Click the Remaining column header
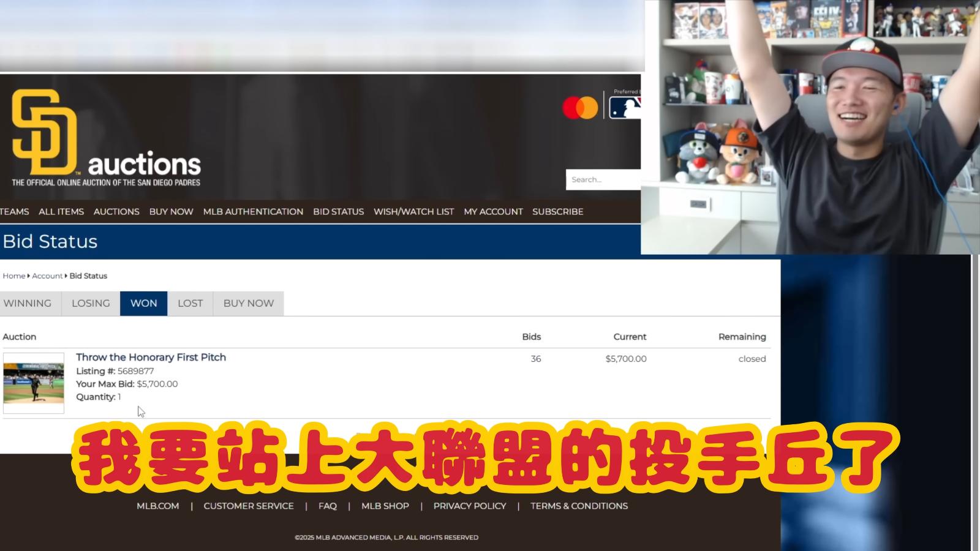 pyautogui.click(x=742, y=337)
